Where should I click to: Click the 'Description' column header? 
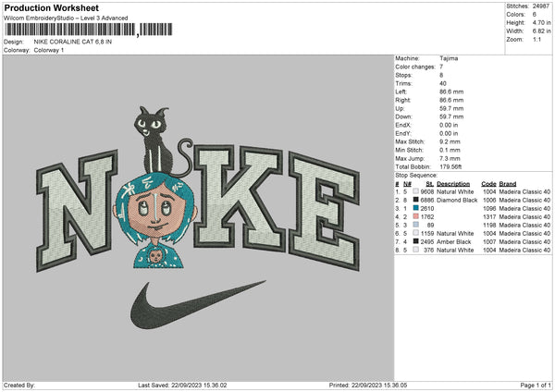(453, 184)
